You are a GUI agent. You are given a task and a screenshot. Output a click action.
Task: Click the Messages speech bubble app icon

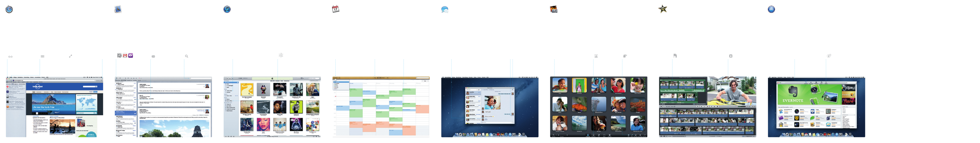[x=445, y=10]
